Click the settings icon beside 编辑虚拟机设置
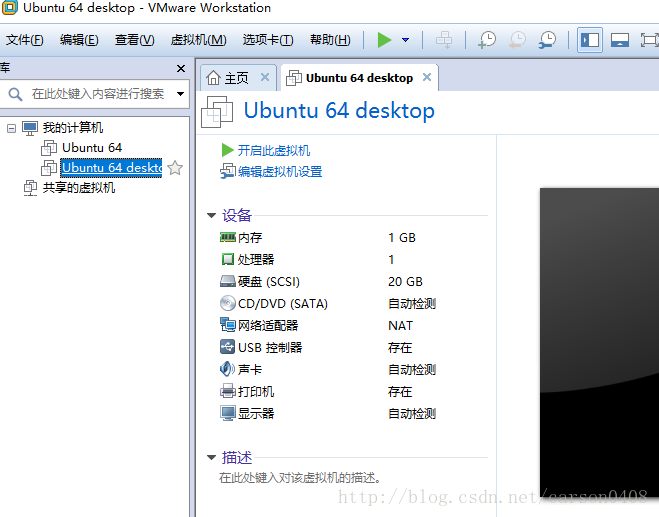The image size is (659, 517). [227, 171]
